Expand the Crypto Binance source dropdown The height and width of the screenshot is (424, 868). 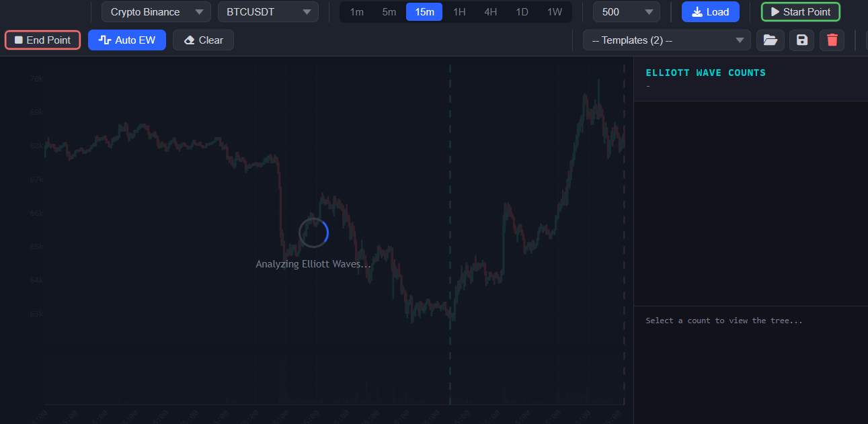tap(156, 12)
